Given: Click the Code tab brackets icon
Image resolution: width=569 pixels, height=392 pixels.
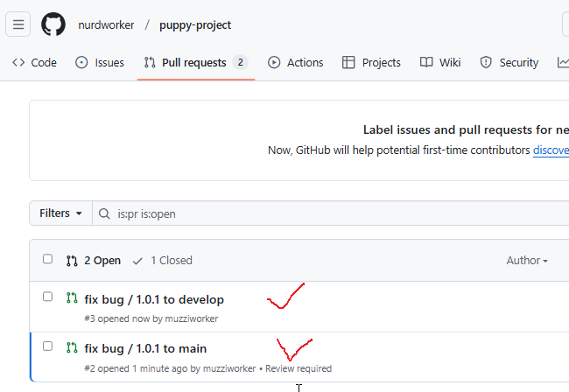Looking at the screenshot, I should tap(18, 62).
